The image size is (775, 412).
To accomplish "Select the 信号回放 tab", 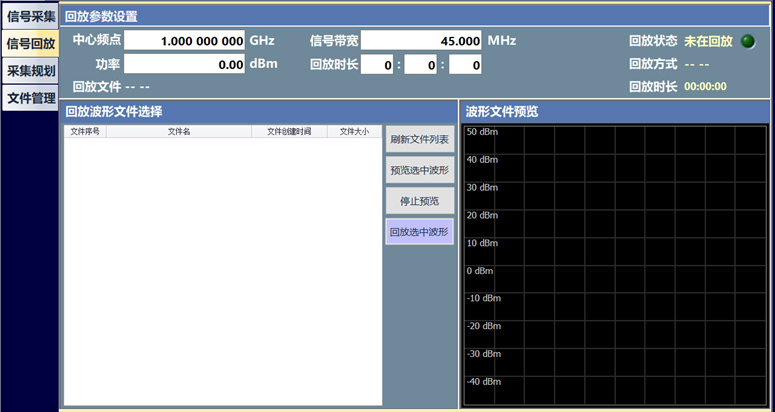I will point(30,43).
